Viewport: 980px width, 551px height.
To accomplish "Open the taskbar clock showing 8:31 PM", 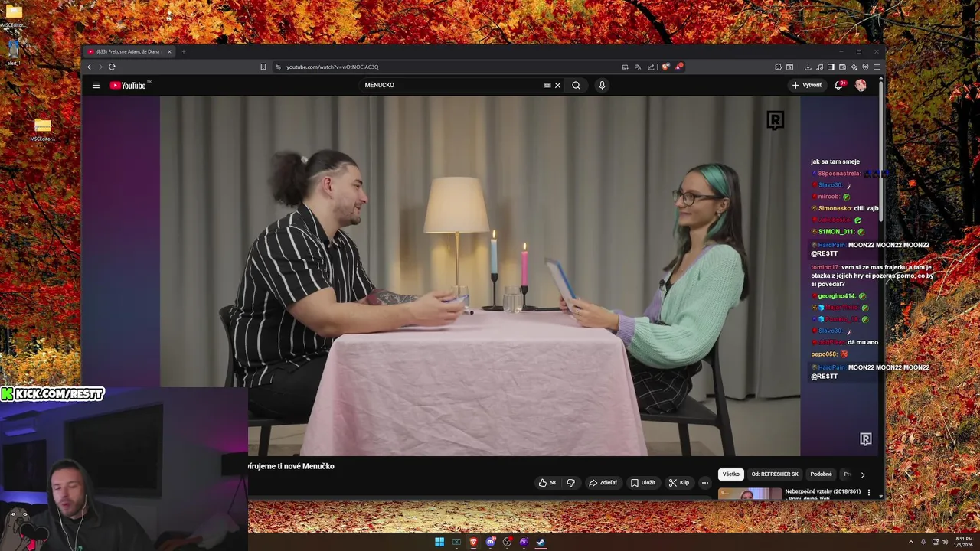I will pyautogui.click(x=963, y=542).
